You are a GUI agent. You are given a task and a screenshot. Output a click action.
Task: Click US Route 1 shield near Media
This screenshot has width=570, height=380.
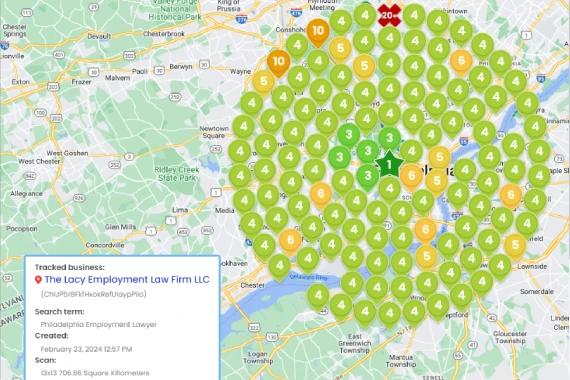point(216,192)
